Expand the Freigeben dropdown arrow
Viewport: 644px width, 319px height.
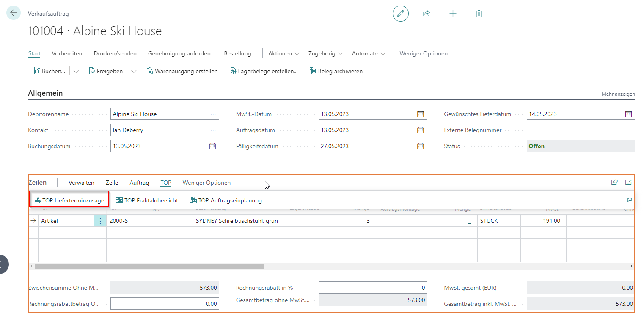point(134,72)
